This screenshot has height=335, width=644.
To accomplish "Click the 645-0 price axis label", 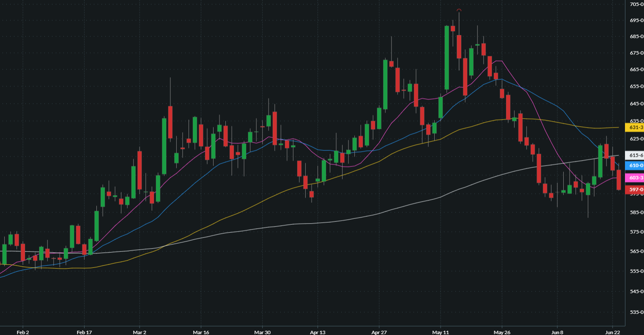I will [636, 103].
